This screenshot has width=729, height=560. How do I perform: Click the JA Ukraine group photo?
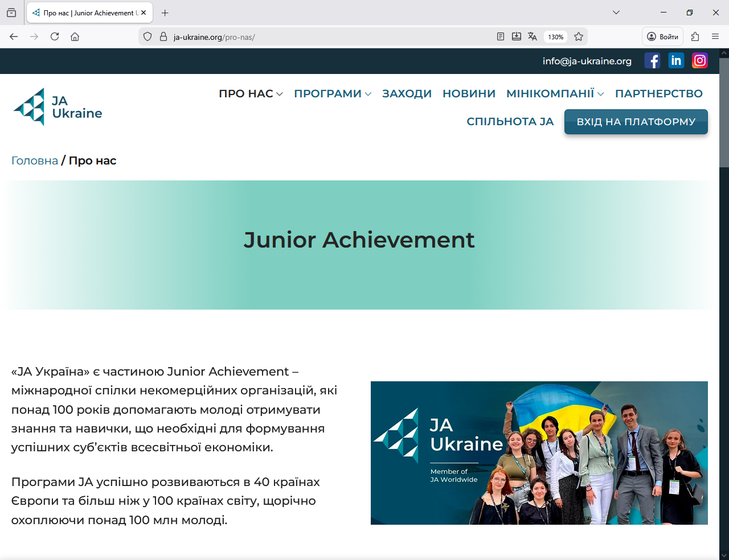539,452
